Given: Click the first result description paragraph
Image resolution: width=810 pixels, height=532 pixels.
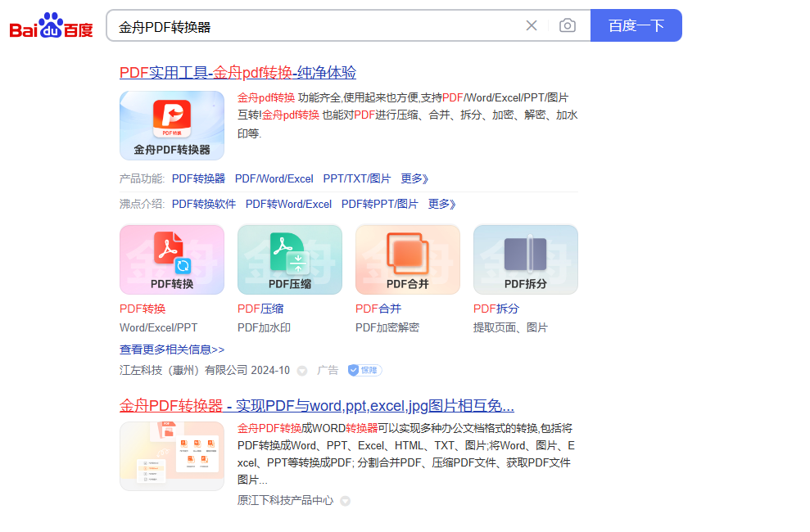Looking at the screenshot, I should coord(408,115).
